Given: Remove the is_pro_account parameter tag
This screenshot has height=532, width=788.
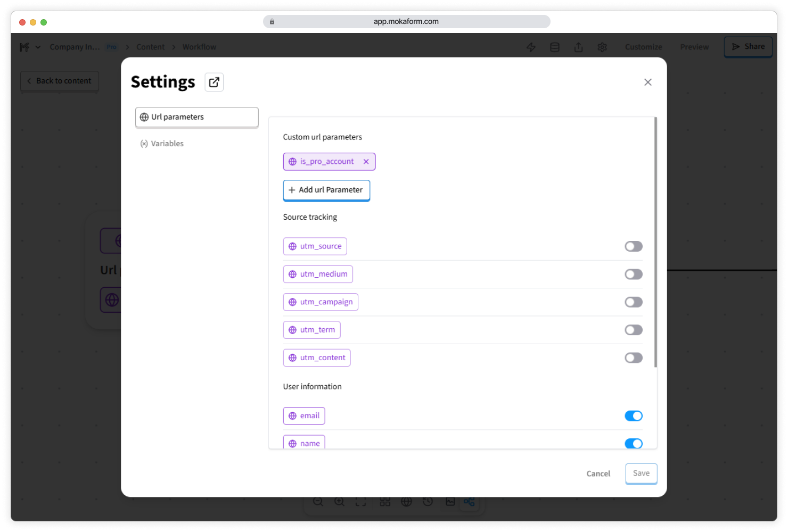Looking at the screenshot, I should tap(366, 162).
